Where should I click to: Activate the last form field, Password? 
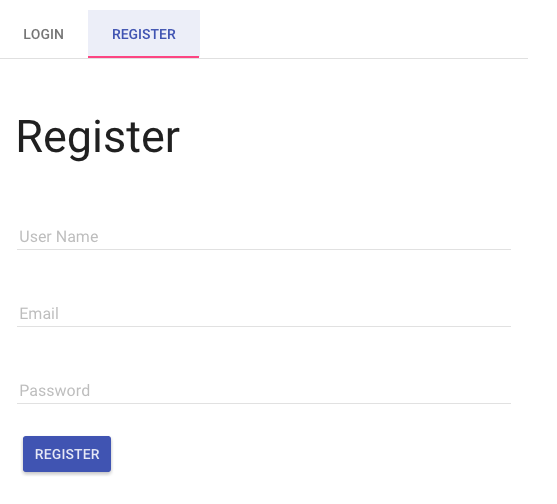coord(264,391)
